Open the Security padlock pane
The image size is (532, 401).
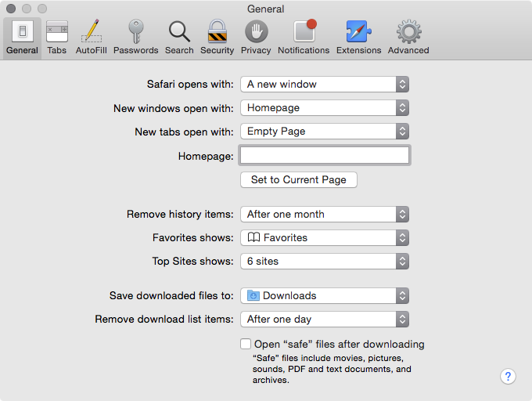[217, 38]
